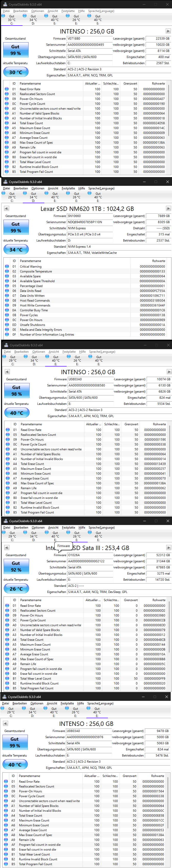Screen dimensions: 172x868
Task: Open Optionen menu in topmost INTENSO window
Action: 37,11
